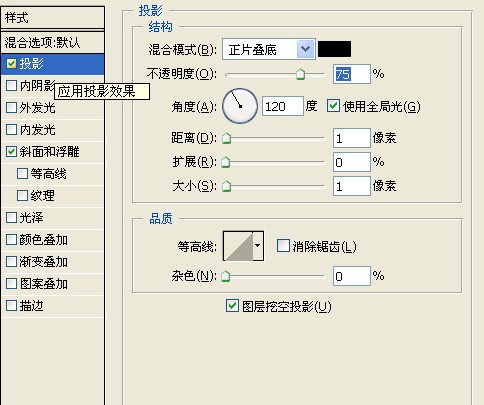The width and height of the screenshot is (484, 405).
Task: Click the 距离 distance slider handle
Action: point(226,138)
